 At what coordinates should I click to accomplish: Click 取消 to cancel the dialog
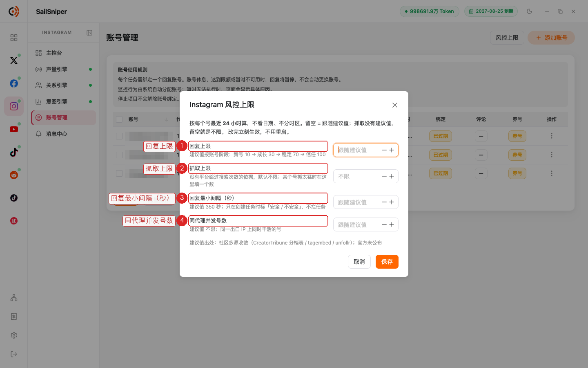tap(359, 262)
